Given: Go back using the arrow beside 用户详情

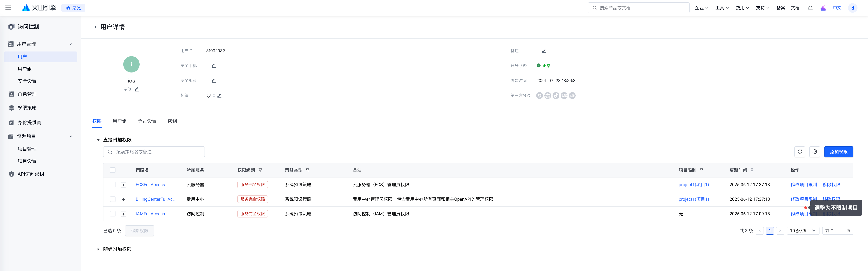Looking at the screenshot, I should pyautogui.click(x=96, y=27).
